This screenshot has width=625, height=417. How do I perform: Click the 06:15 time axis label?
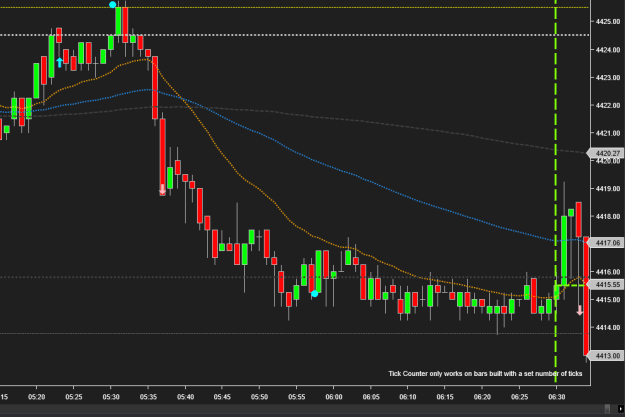[x=445, y=397]
